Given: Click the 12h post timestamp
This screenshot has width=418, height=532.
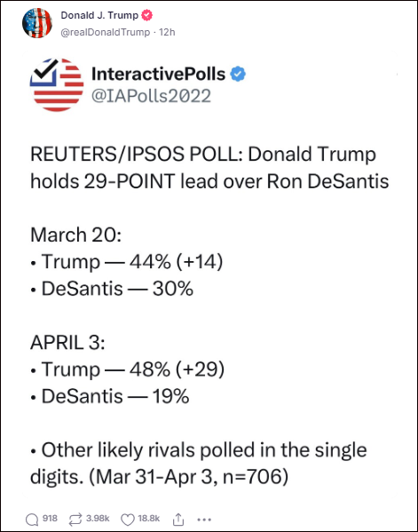Looking at the screenshot, I should [x=167, y=32].
